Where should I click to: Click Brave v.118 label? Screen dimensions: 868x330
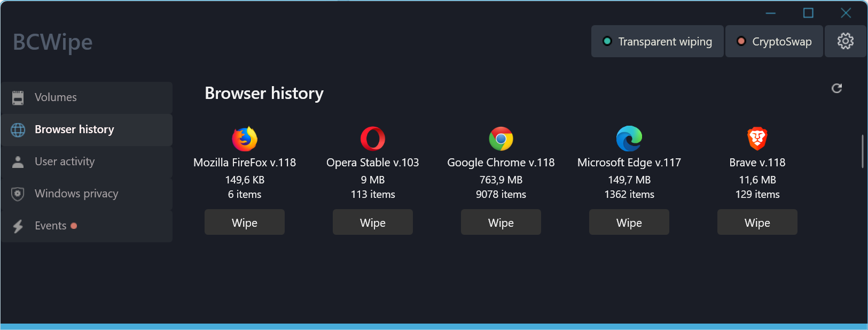(x=757, y=163)
